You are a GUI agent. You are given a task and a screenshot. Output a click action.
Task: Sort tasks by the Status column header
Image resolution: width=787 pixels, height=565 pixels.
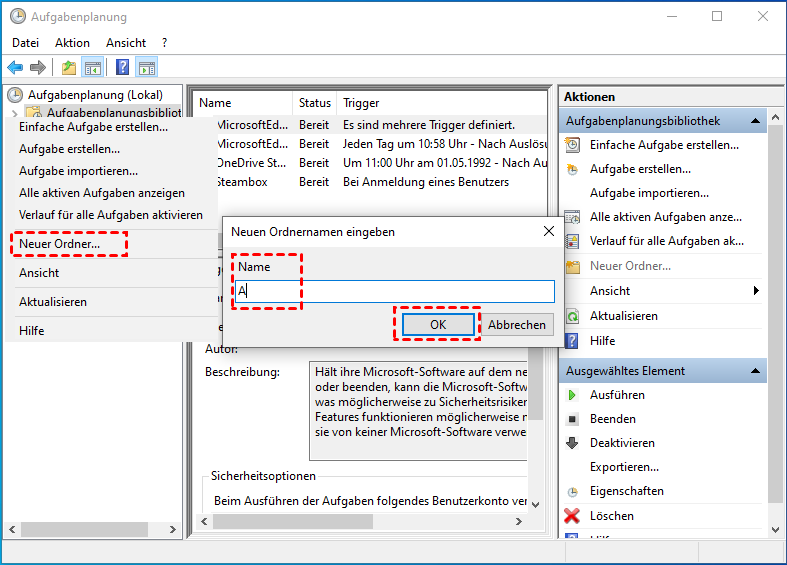315,103
